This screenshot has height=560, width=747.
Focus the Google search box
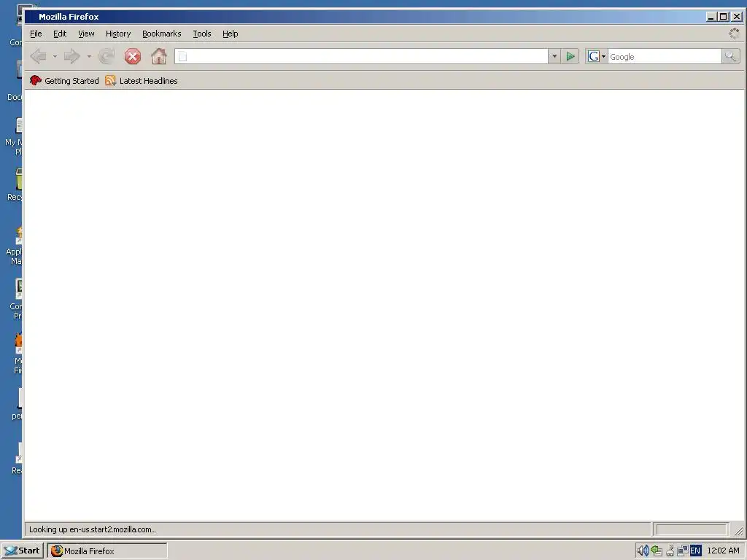click(665, 57)
